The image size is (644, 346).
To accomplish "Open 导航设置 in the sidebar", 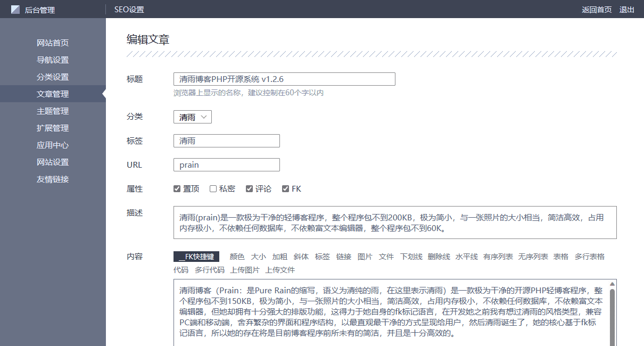I will pos(53,60).
